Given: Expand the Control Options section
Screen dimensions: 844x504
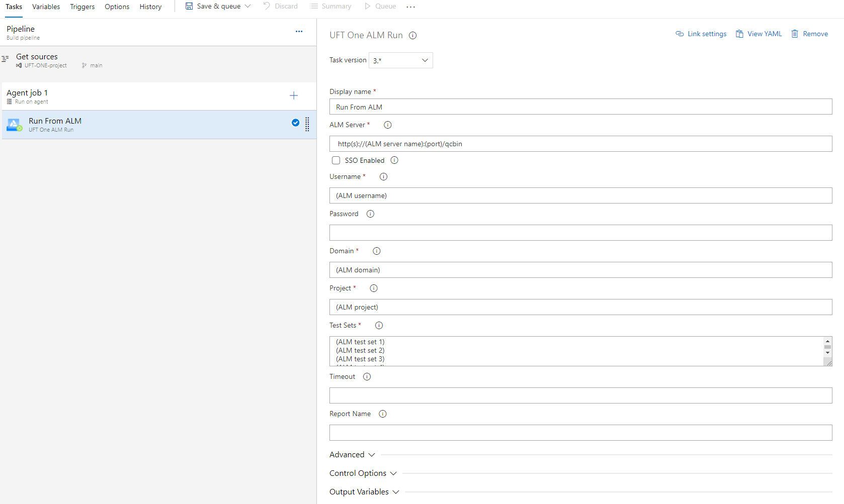Looking at the screenshot, I should (x=363, y=473).
